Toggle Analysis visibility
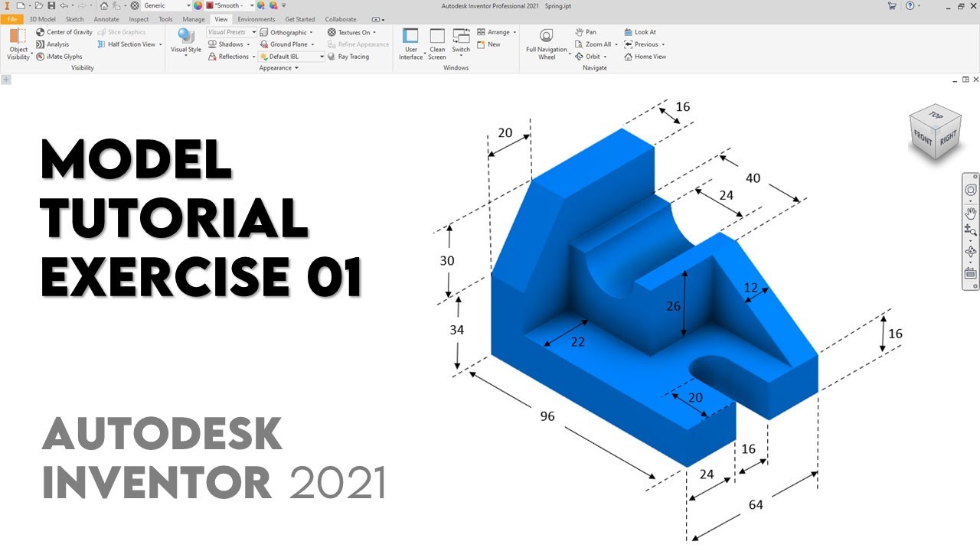The width and height of the screenshot is (980, 551). click(52, 44)
